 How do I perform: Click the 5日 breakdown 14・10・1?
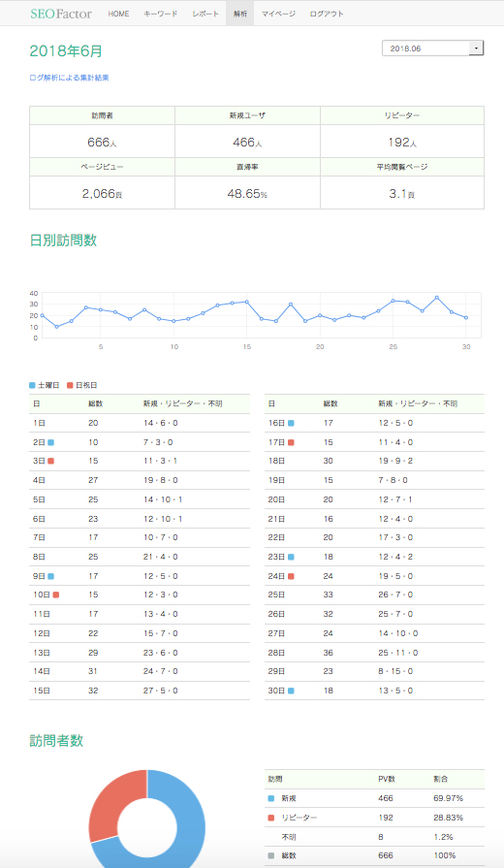[163, 499]
